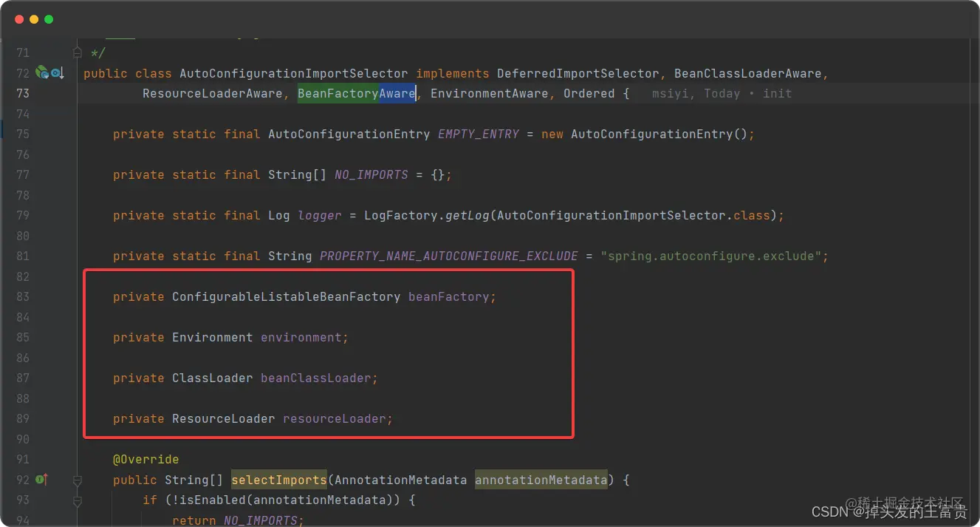Screen dimensions: 980x527
Task: Click the Log type name on line 79
Action: click(278, 216)
